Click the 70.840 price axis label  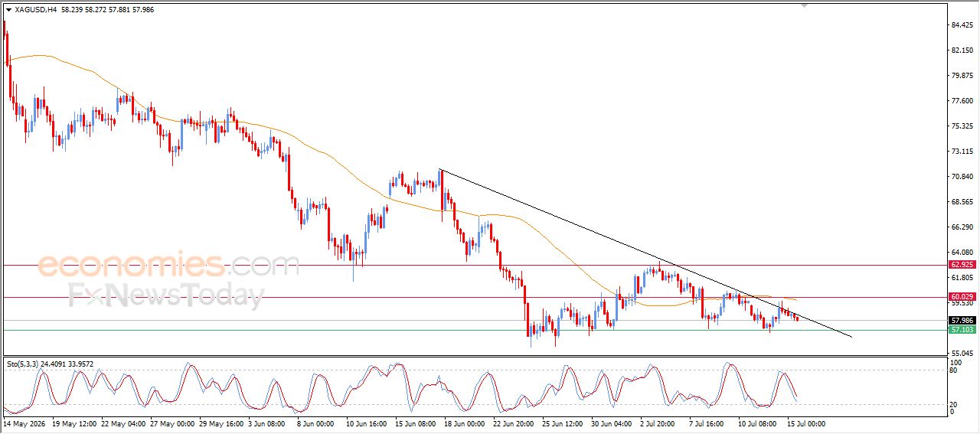coord(962,177)
